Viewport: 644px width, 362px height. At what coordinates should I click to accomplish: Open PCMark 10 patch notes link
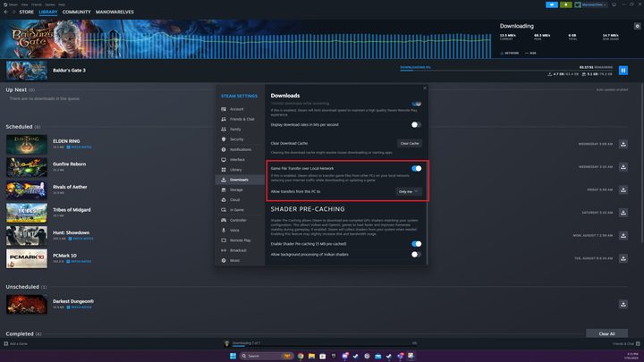80,261
